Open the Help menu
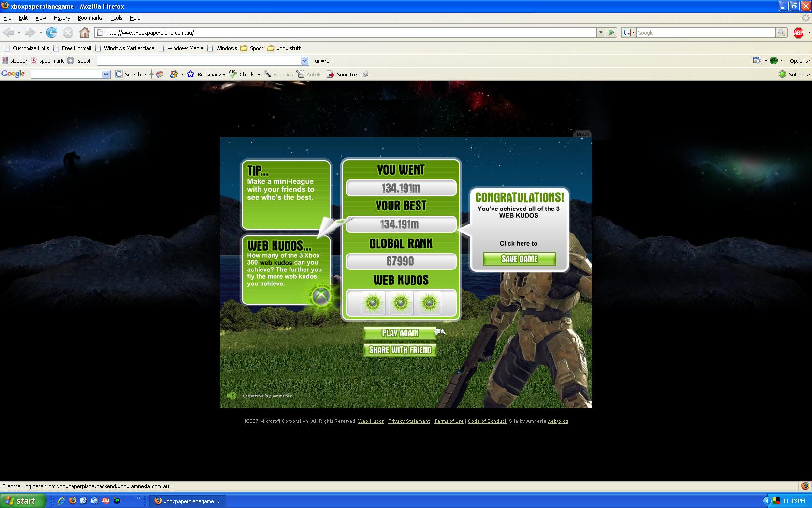 pos(135,18)
